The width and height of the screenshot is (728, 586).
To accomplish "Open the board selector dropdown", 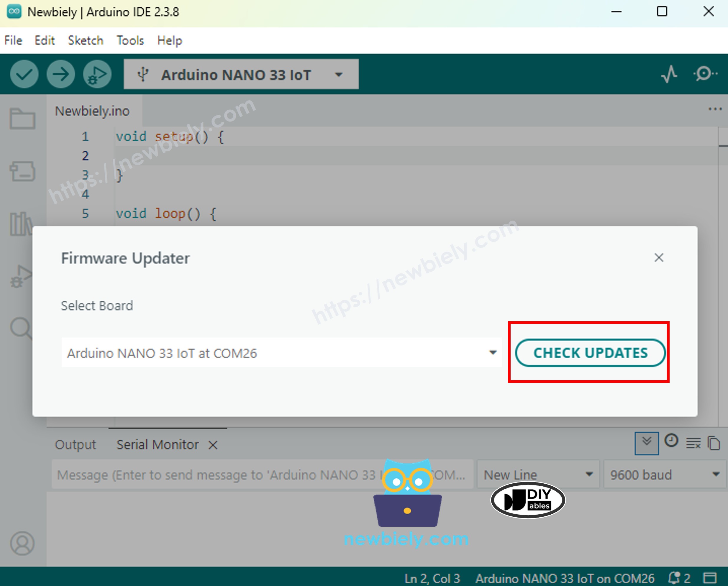I will coord(241,74).
